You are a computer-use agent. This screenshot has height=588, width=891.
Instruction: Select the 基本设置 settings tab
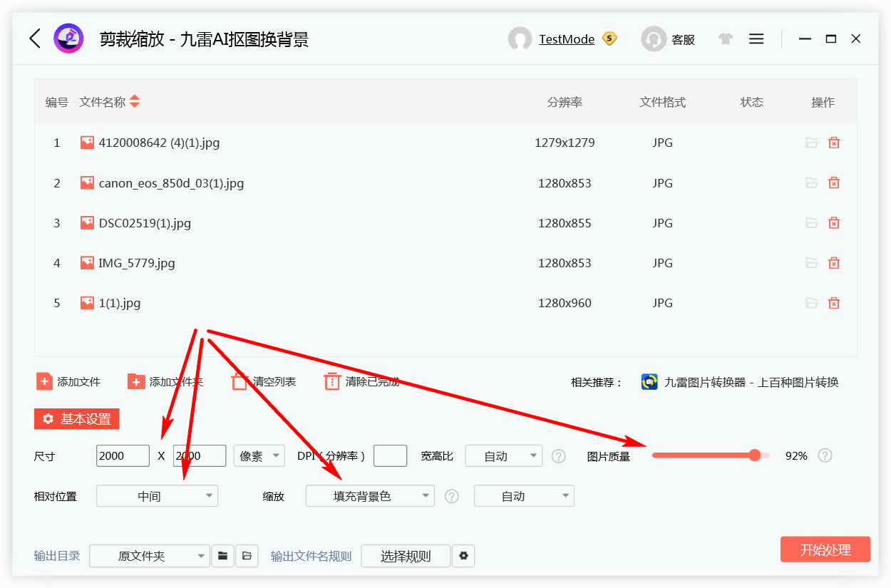76,419
